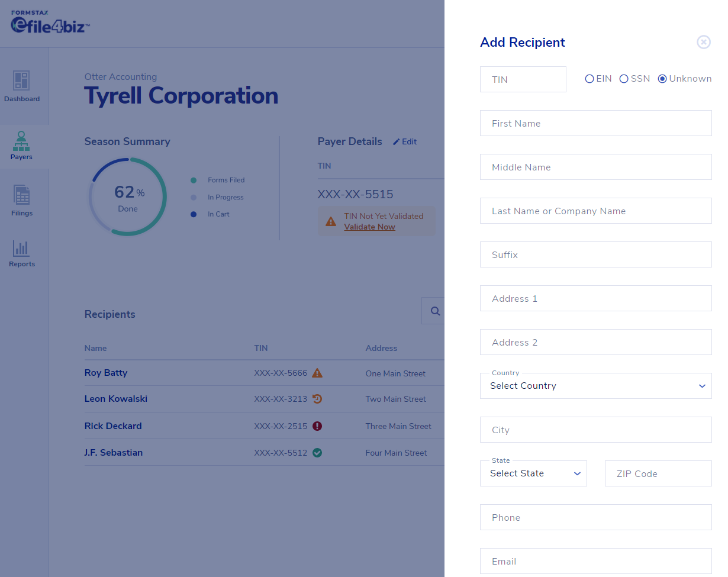Click the XXX-XX-2515 TIN value
Image resolution: width=728 pixels, height=577 pixels.
coord(281,426)
